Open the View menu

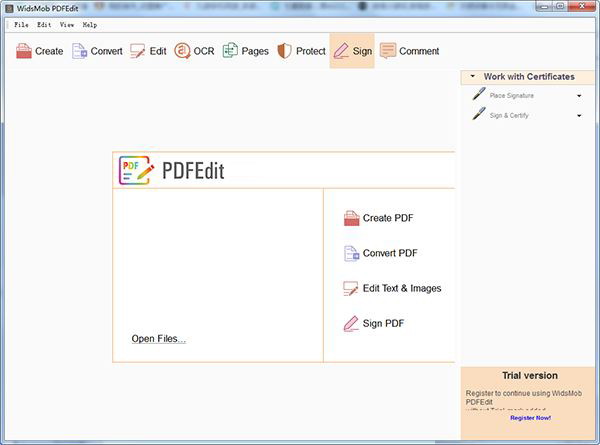pyautogui.click(x=67, y=24)
